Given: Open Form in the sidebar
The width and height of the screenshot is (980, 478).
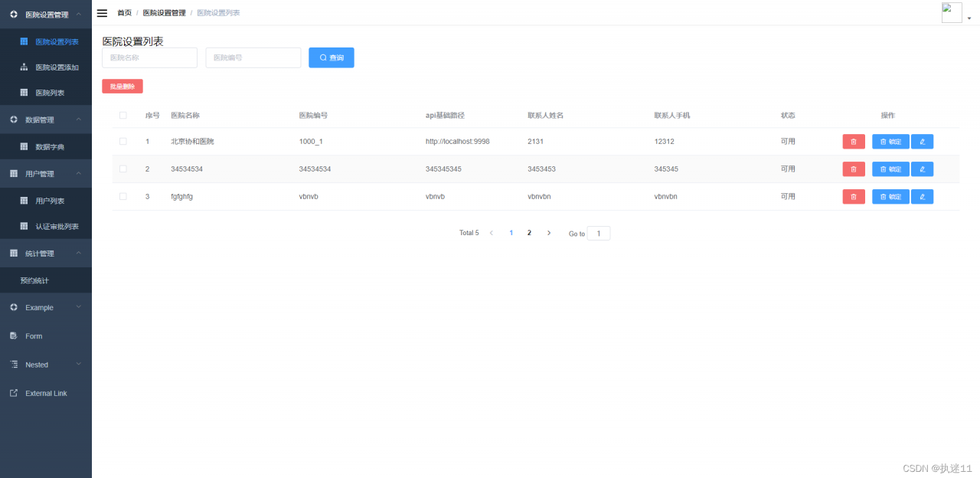Looking at the screenshot, I should pyautogui.click(x=46, y=336).
